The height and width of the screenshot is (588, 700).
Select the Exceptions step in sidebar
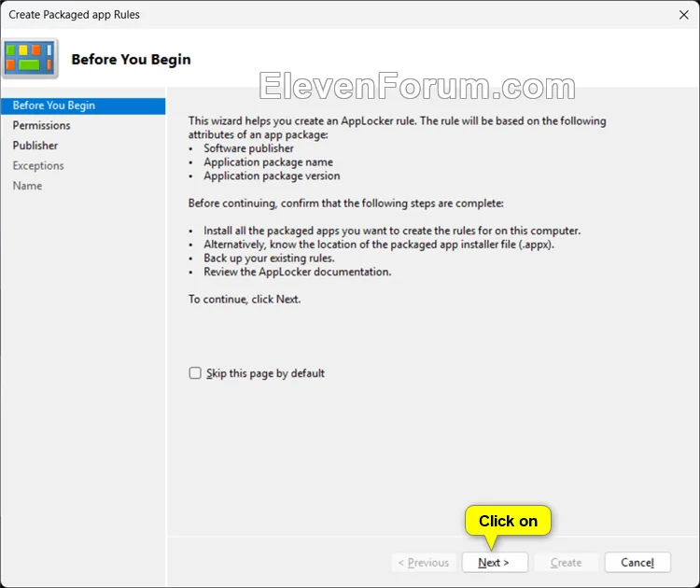(x=38, y=165)
